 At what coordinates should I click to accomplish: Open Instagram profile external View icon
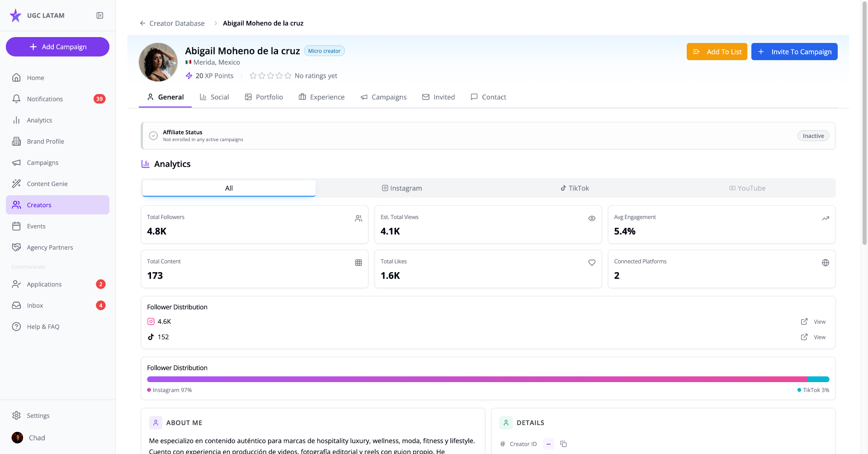tap(804, 322)
